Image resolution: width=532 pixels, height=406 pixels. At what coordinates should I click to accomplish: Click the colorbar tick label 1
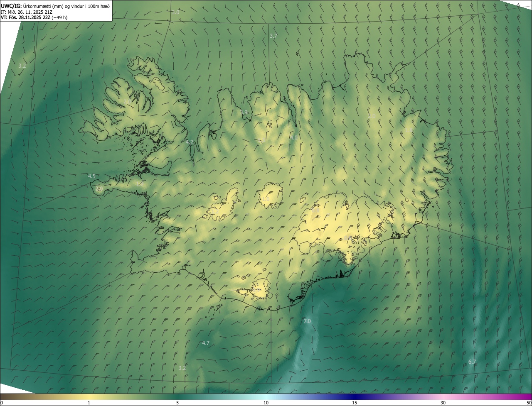89,403
